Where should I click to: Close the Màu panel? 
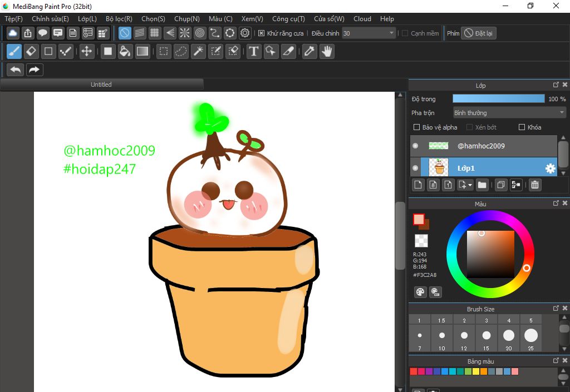pyautogui.click(x=565, y=203)
